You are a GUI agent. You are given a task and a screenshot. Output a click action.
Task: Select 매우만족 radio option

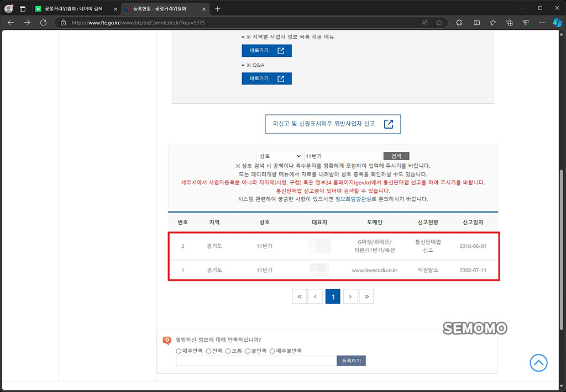[x=179, y=351]
